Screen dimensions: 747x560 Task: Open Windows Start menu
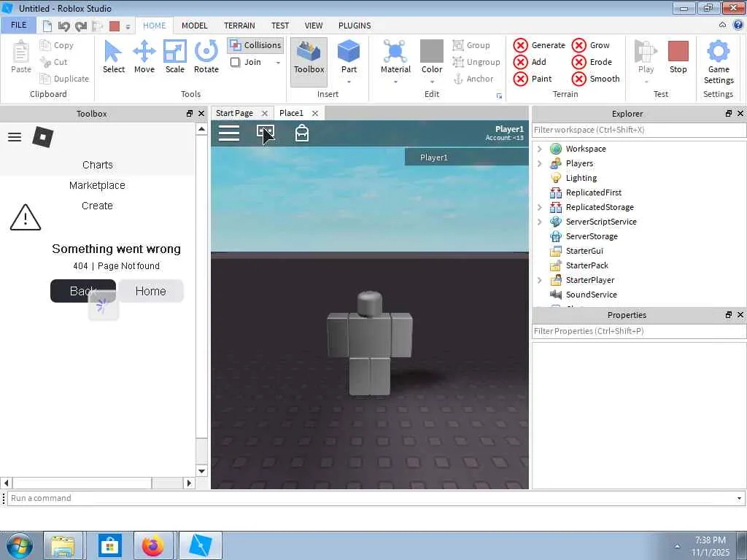tap(19, 545)
